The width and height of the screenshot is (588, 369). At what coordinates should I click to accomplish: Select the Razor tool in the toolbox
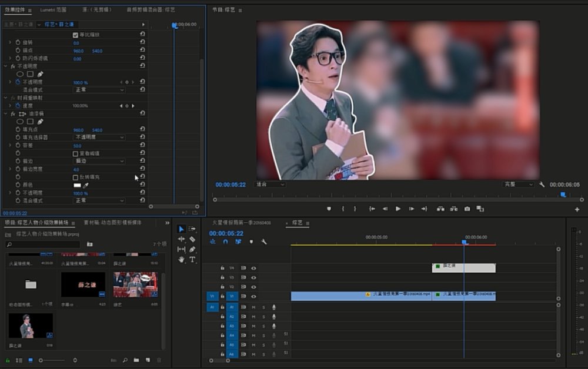(x=192, y=239)
